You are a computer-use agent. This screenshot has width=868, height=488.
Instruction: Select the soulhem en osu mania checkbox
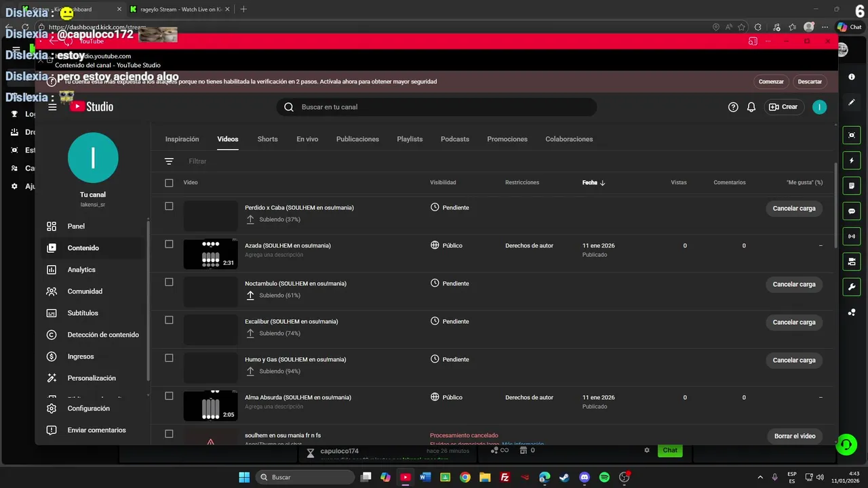[x=169, y=434]
